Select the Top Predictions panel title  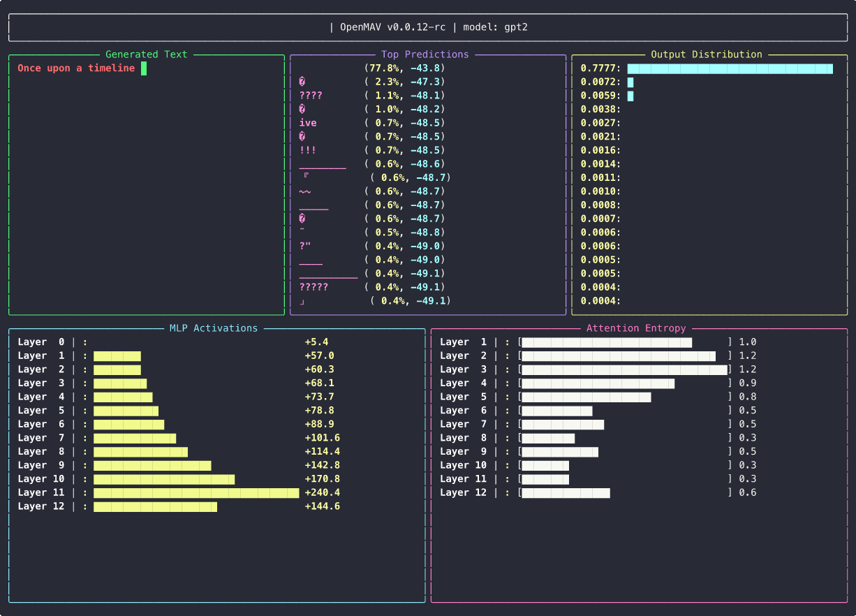(425, 54)
